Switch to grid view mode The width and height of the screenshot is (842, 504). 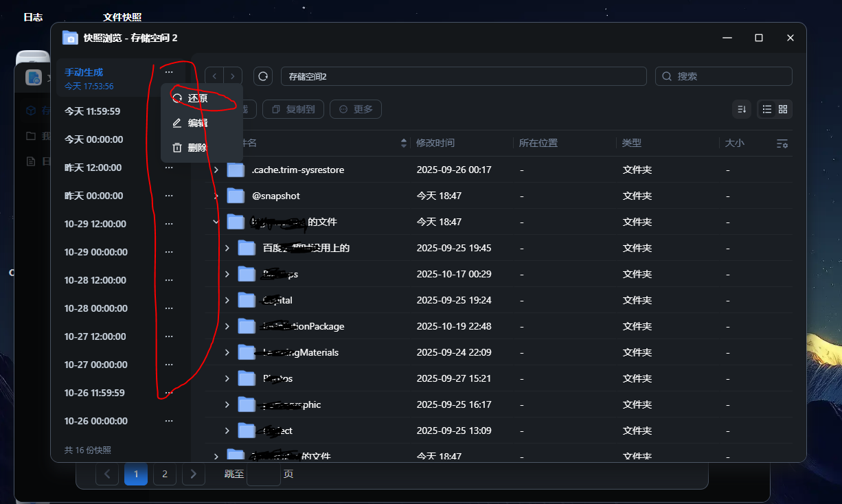tap(783, 109)
